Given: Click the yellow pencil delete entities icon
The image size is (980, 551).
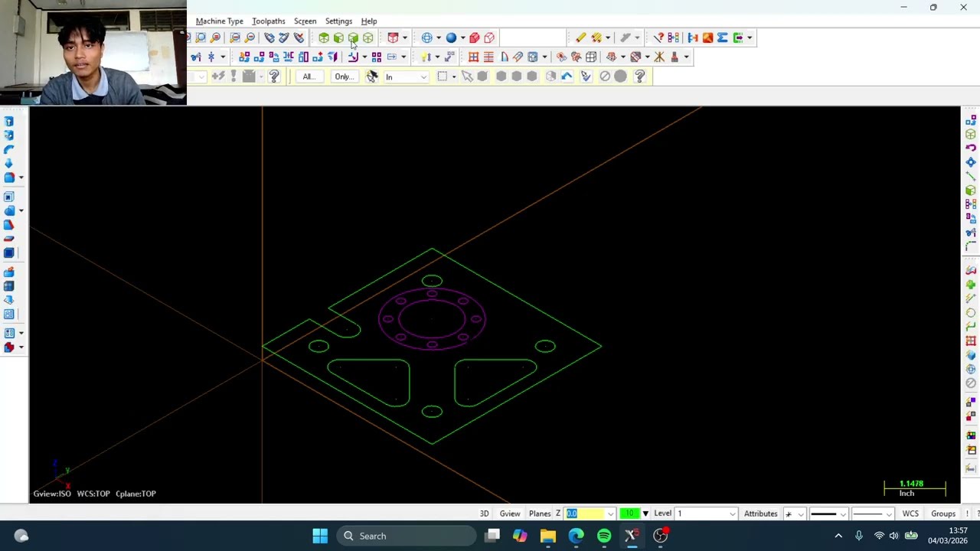Looking at the screenshot, I should [581, 37].
